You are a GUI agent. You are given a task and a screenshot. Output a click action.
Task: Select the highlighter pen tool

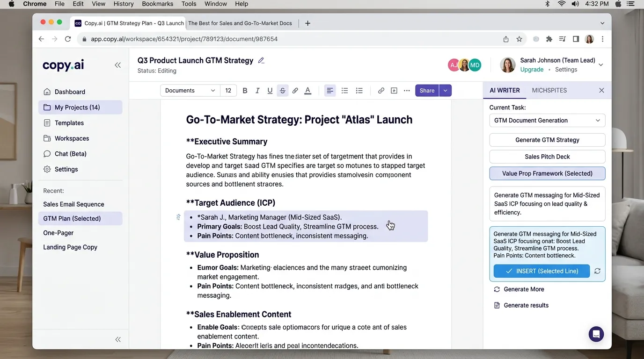(295, 91)
